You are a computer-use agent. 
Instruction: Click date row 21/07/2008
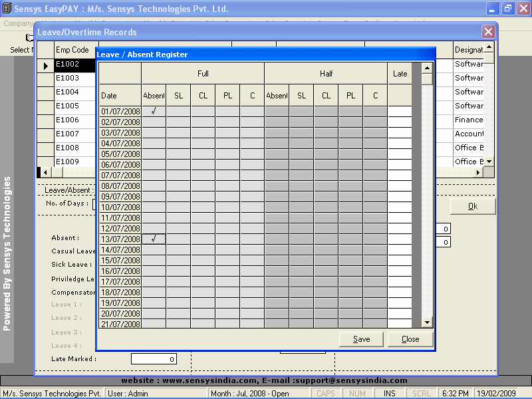pyautogui.click(x=120, y=324)
